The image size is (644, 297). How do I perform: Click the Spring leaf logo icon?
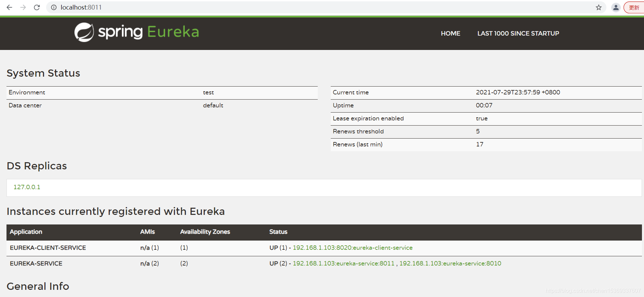pos(84,33)
